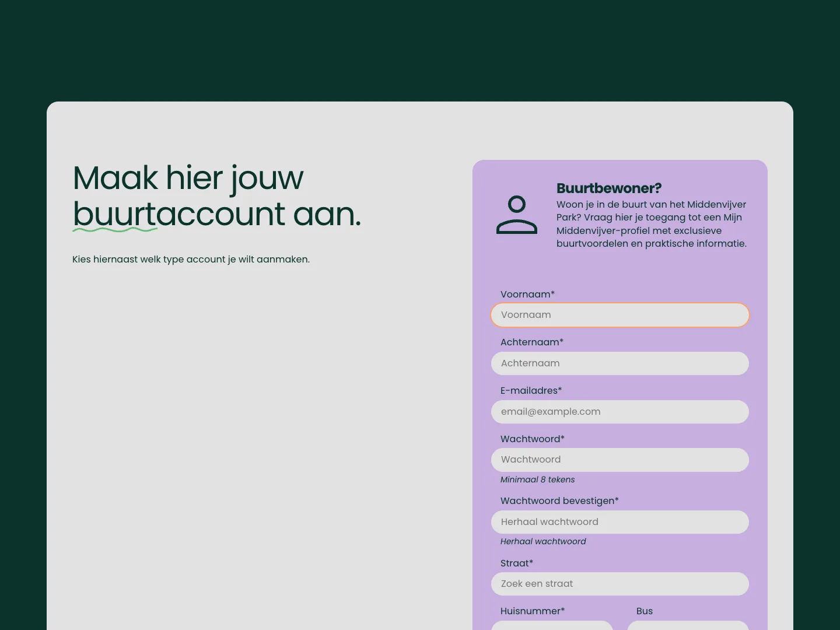This screenshot has width=840, height=630.
Task: Click the Achternaam* label
Action: pyautogui.click(x=532, y=342)
